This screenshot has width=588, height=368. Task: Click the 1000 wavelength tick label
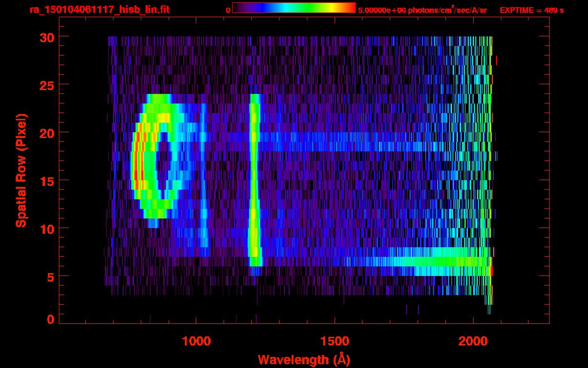196,341
